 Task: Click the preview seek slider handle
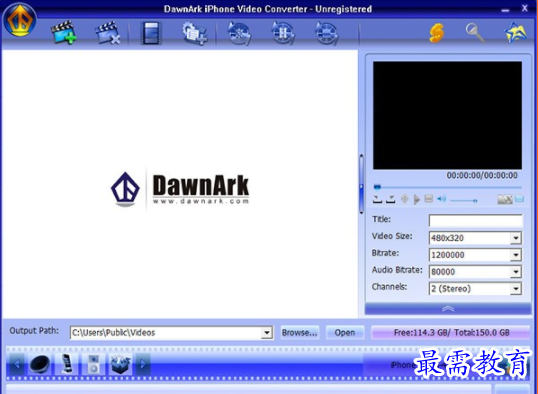[x=377, y=187]
